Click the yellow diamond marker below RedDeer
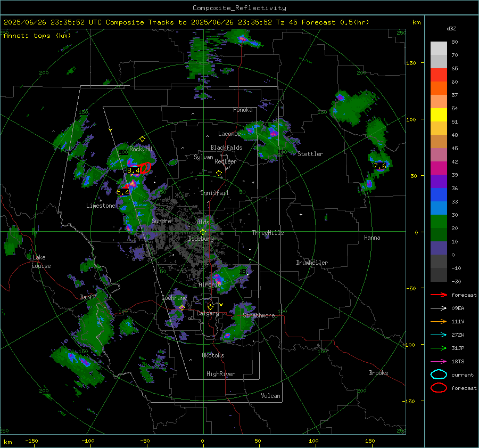 (x=219, y=173)
